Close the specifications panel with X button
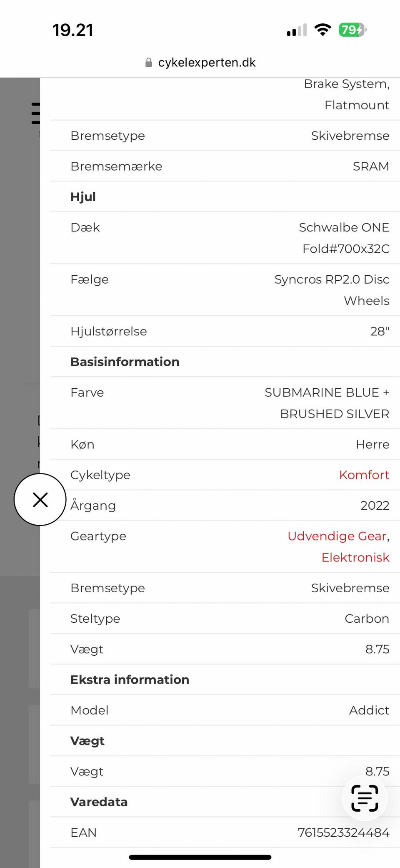Image resolution: width=400 pixels, height=868 pixels. pos(40,499)
